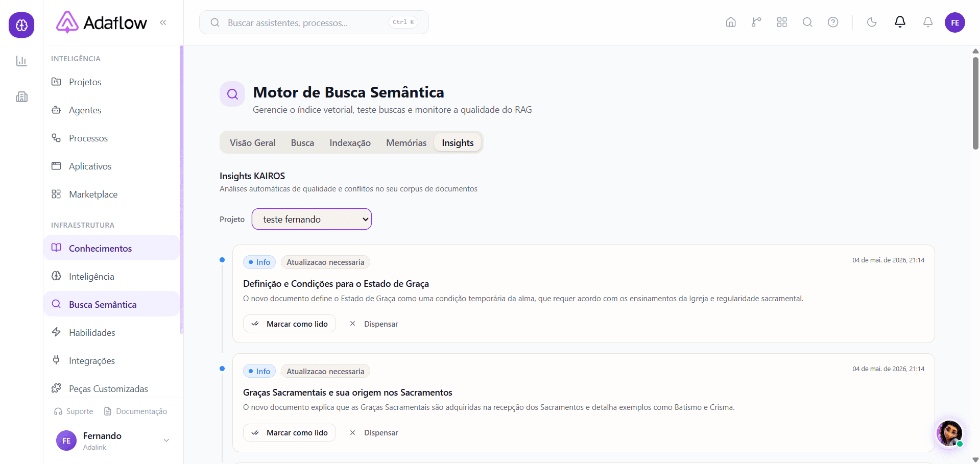Open Integrações in the sidebar

(x=111, y=360)
